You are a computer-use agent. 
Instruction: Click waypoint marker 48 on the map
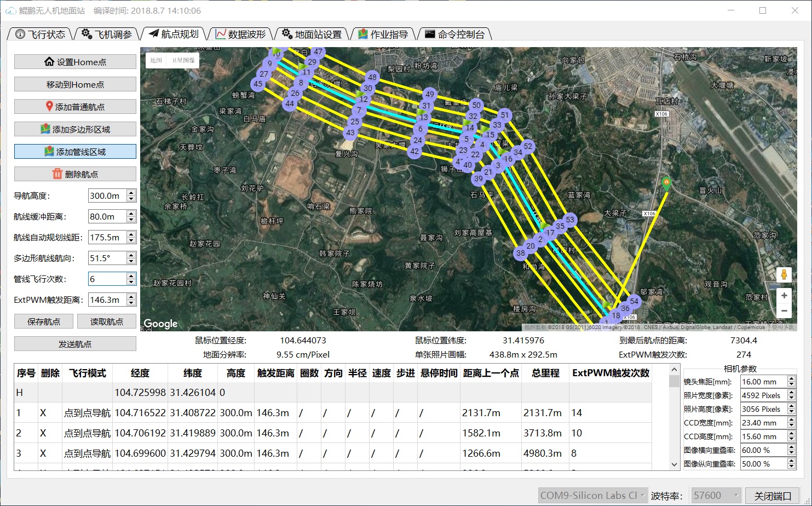pos(372,77)
